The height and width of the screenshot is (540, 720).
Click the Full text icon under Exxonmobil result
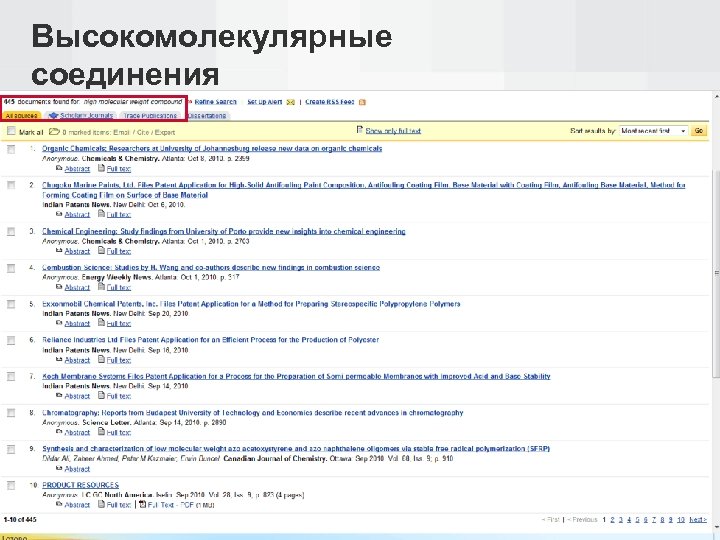coord(101,323)
